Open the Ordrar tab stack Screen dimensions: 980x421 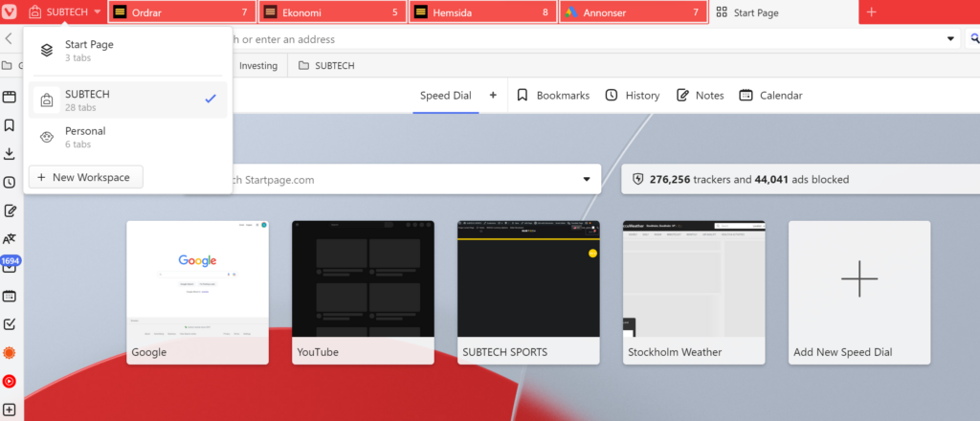(x=182, y=11)
